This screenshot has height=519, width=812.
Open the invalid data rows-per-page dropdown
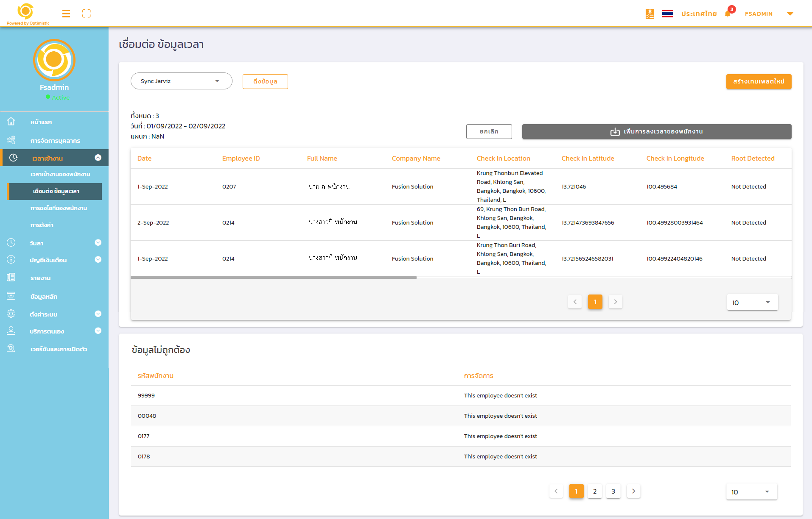(752, 492)
